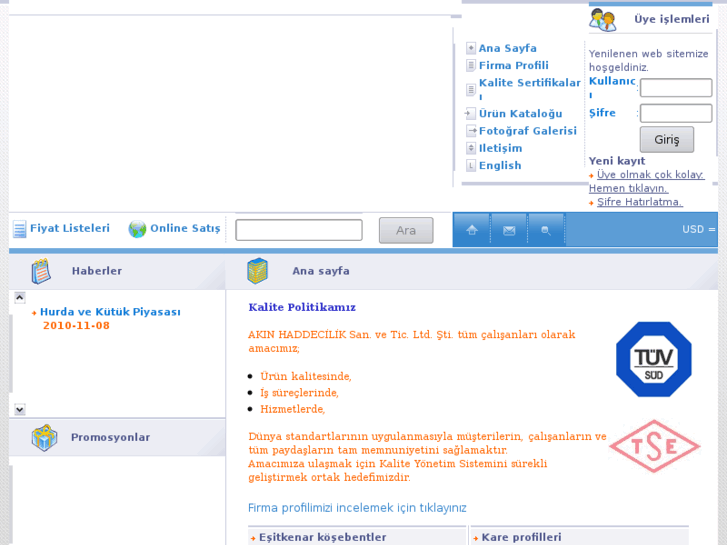Click the icon beside Kalite Sertifikaları
The image size is (727, 545).
click(471, 89)
